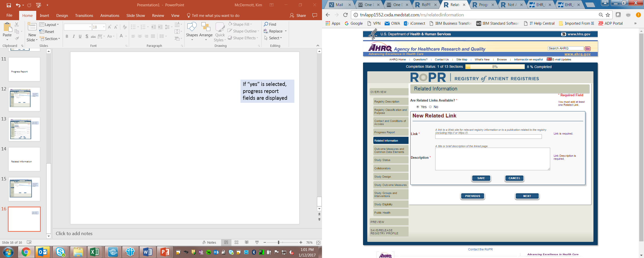Toggle Underline formatting in the Font group

[x=80, y=36]
